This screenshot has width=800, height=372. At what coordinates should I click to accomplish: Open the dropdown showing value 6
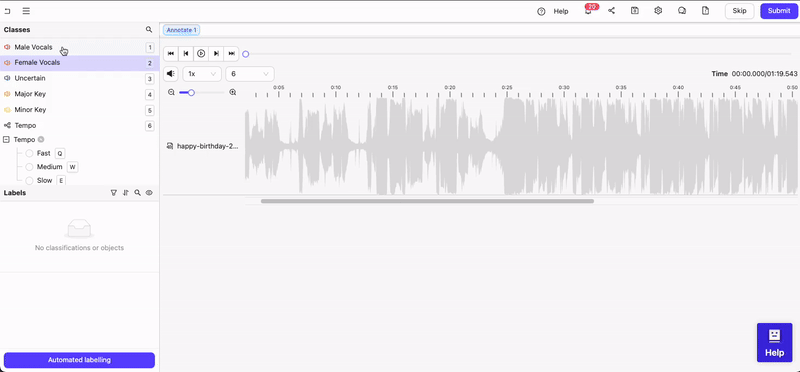pyautogui.click(x=250, y=74)
